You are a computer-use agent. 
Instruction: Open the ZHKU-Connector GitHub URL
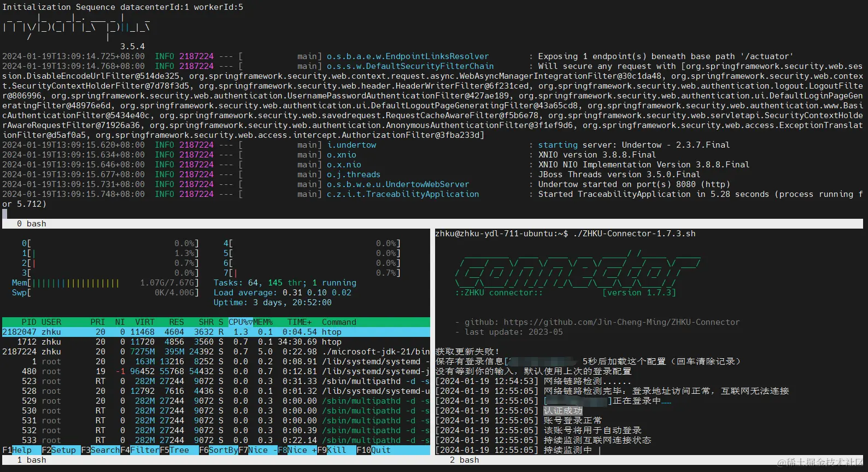coord(621,322)
